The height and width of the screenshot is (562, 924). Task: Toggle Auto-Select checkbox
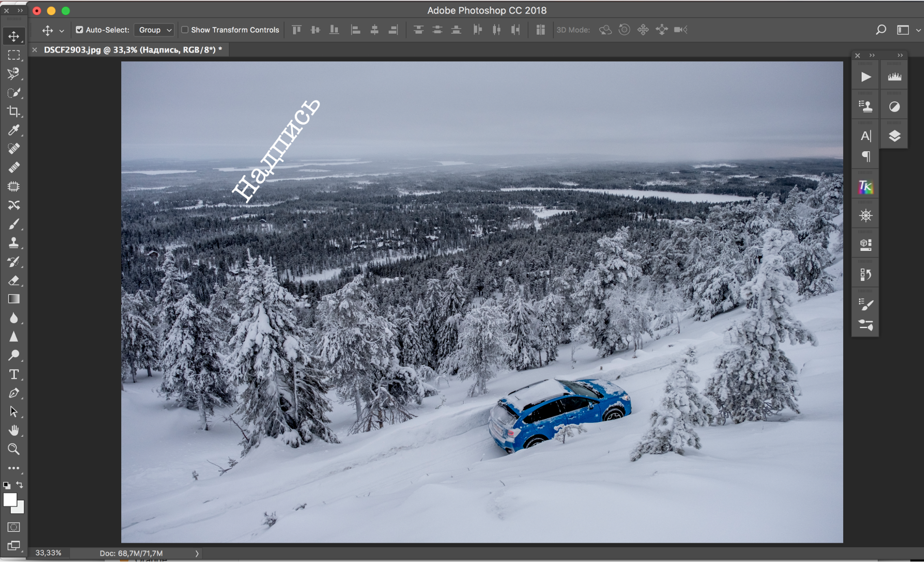coord(79,31)
